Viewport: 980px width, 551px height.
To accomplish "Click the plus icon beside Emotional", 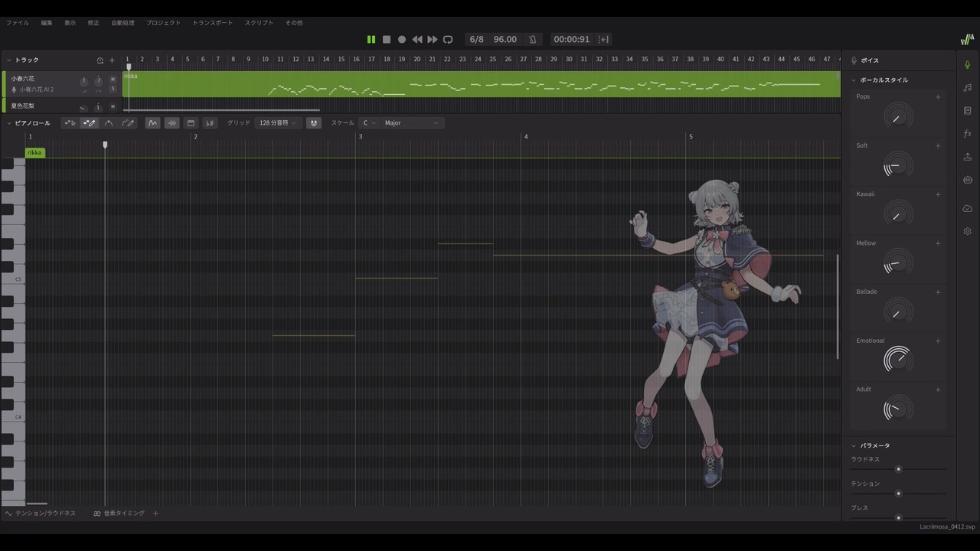I will pyautogui.click(x=938, y=341).
